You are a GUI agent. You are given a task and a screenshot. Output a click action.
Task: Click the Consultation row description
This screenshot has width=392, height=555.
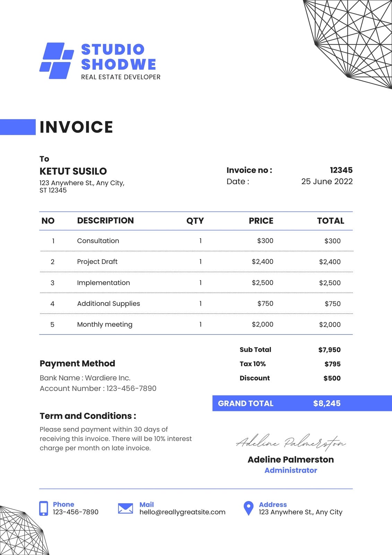98,241
